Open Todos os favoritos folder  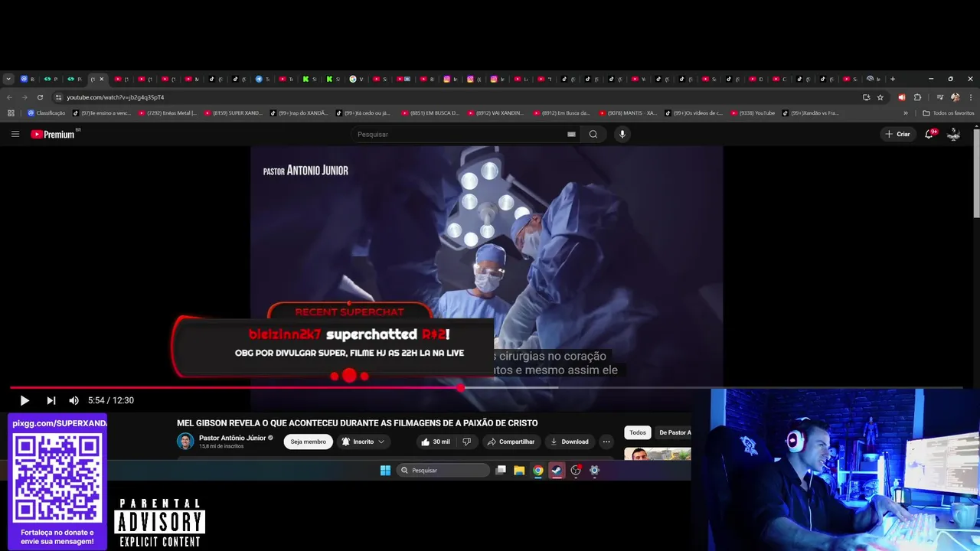(x=949, y=113)
